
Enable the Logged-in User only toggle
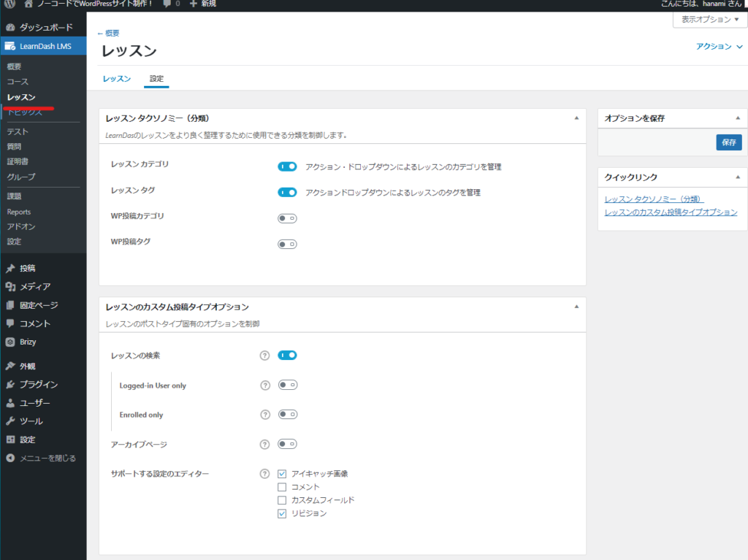point(288,385)
